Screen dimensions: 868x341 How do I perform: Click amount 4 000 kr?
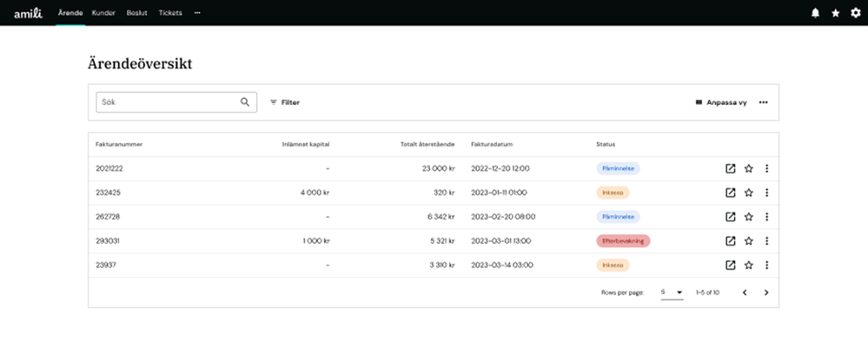315,193
